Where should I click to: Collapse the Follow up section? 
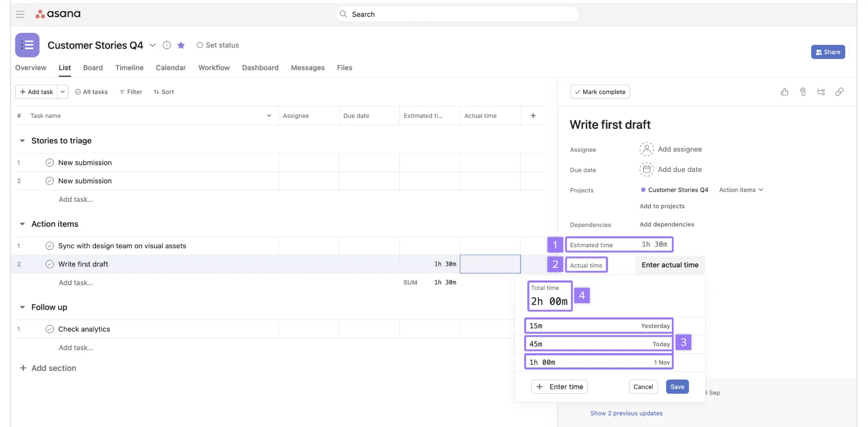click(x=22, y=307)
